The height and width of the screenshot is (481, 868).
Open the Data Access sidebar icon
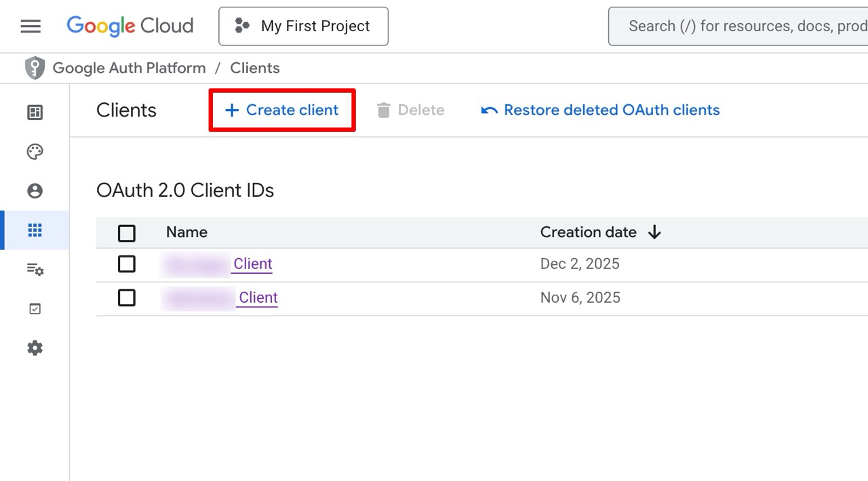(35, 270)
